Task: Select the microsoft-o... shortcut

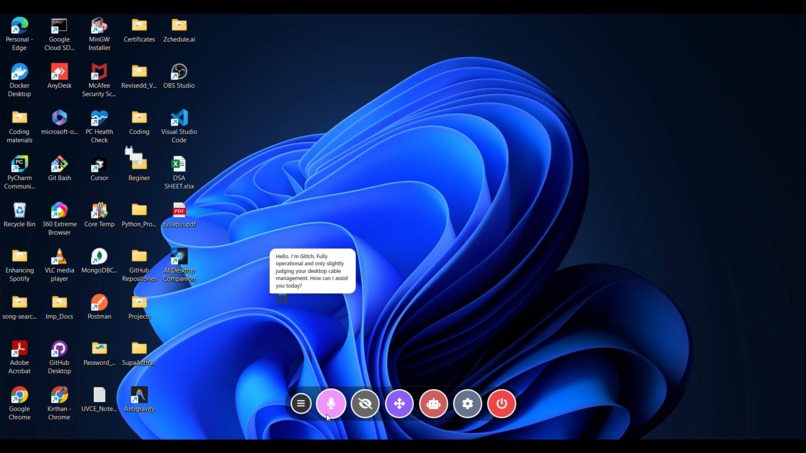Action: pyautogui.click(x=59, y=122)
